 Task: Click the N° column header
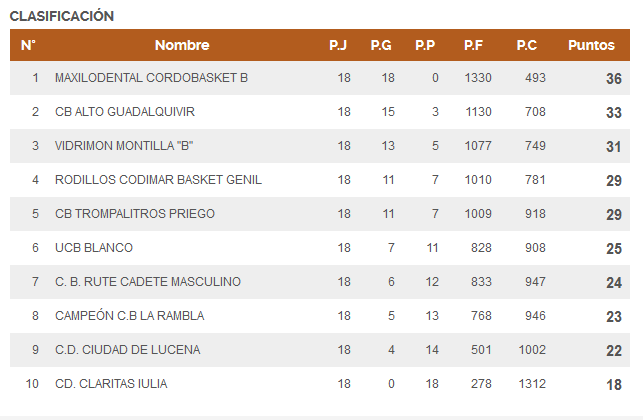pyautogui.click(x=28, y=45)
